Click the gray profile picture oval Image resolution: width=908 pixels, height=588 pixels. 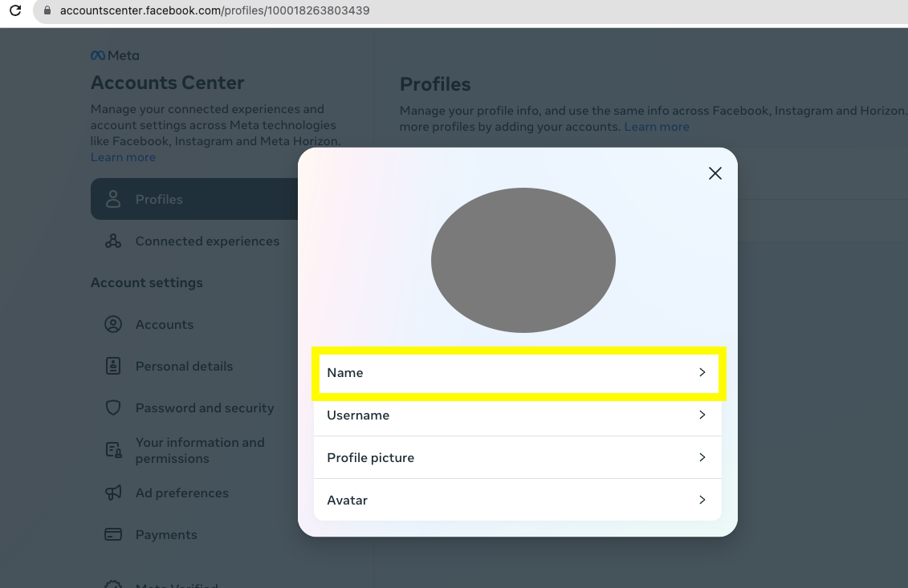pyautogui.click(x=523, y=260)
